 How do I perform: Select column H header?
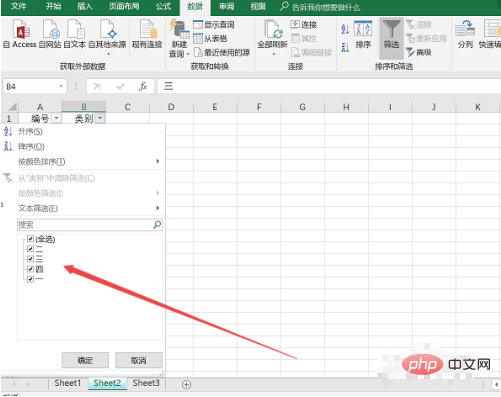pyautogui.click(x=346, y=107)
